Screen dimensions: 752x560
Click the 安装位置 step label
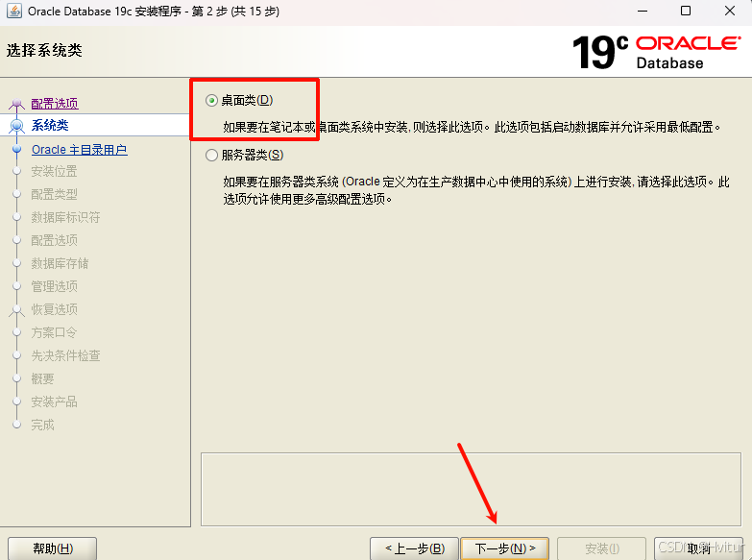tap(54, 171)
